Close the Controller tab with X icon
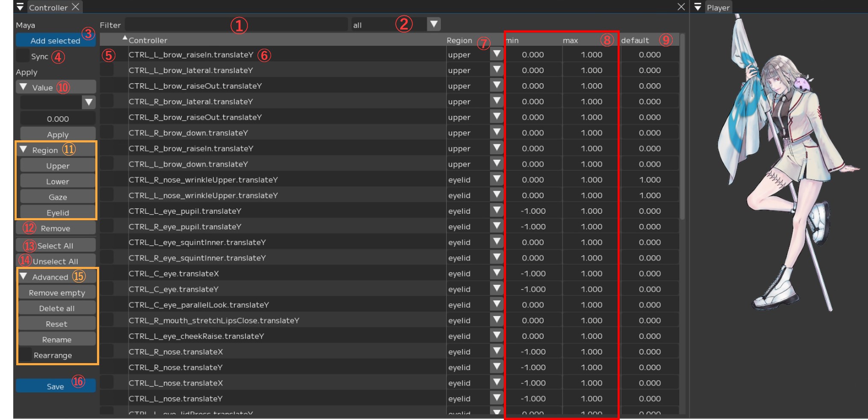This screenshot has width=868, height=420. point(76,7)
